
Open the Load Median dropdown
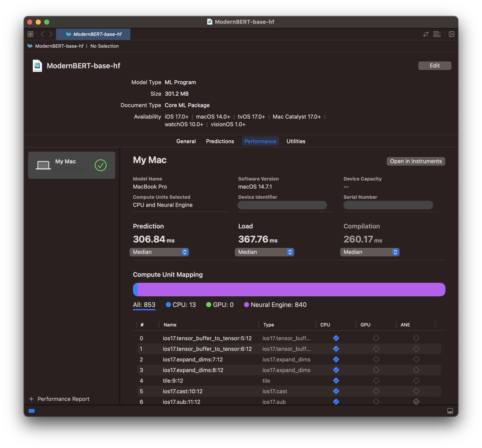[x=264, y=252]
